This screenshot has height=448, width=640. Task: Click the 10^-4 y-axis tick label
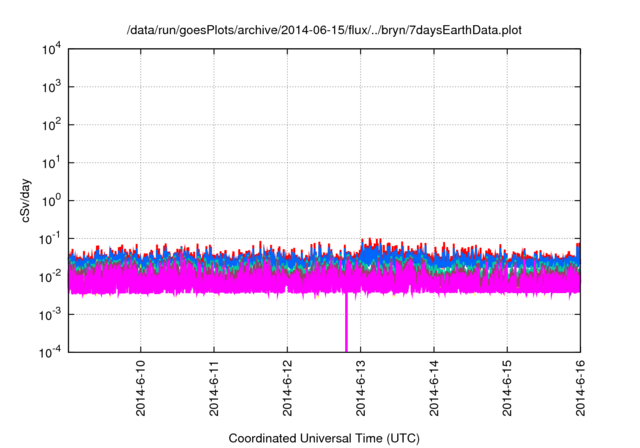[x=50, y=352]
